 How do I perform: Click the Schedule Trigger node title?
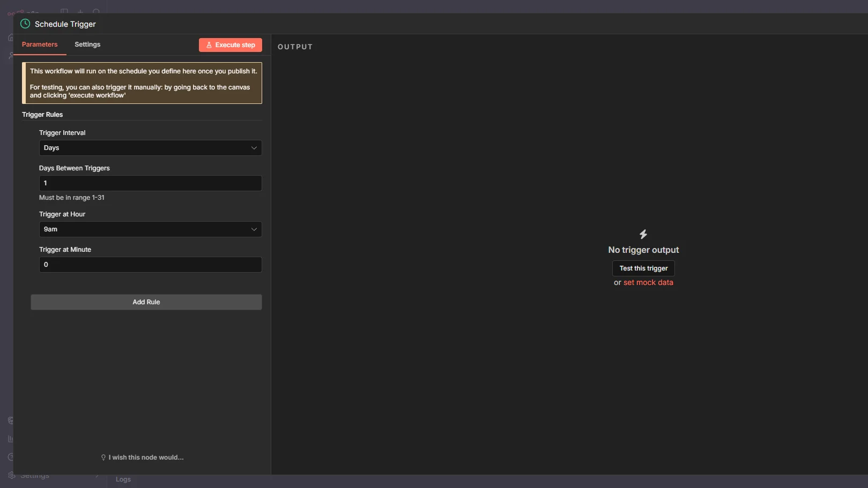pos(65,24)
